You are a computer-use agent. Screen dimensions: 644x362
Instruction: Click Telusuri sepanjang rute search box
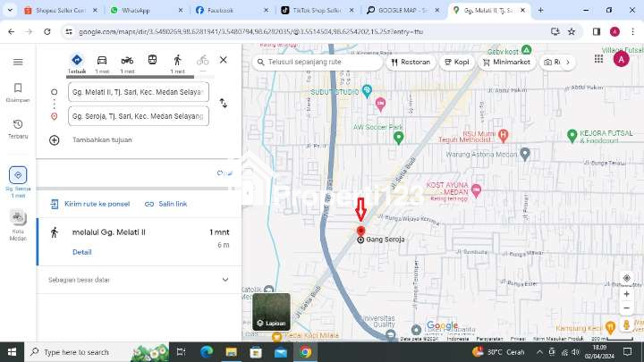click(x=318, y=62)
